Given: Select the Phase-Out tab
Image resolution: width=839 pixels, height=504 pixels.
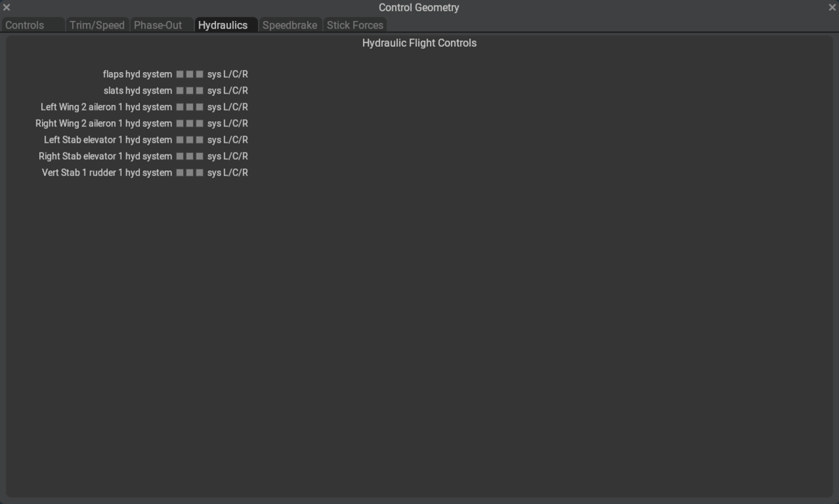Looking at the screenshot, I should point(158,25).
